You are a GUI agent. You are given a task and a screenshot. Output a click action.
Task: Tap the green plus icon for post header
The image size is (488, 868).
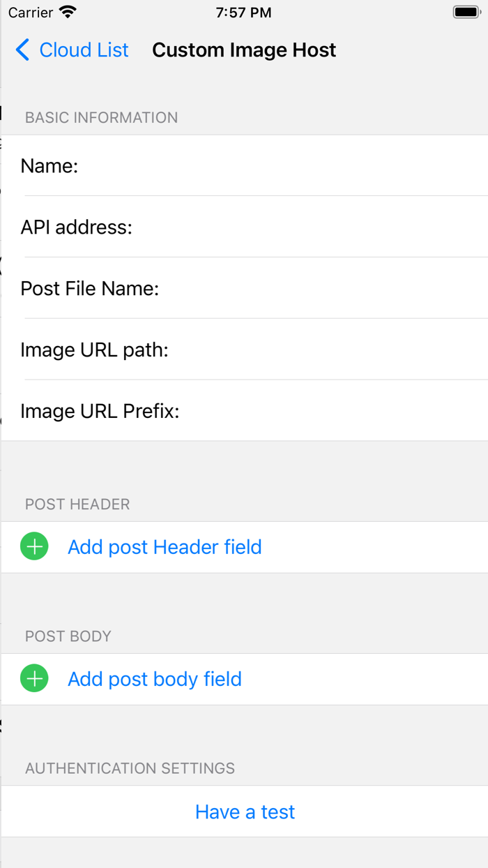pyautogui.click(x=33, y=546)
